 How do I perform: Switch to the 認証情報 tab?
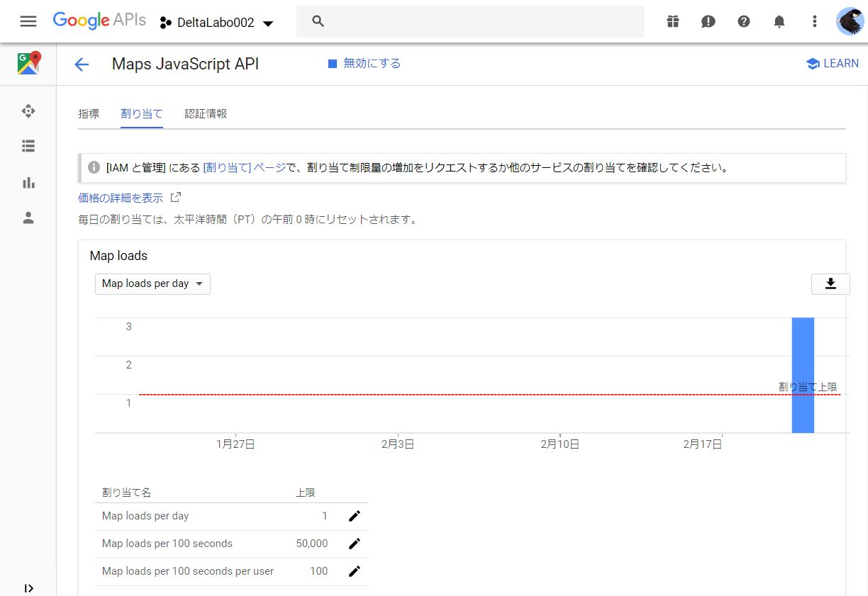point(206,113)
